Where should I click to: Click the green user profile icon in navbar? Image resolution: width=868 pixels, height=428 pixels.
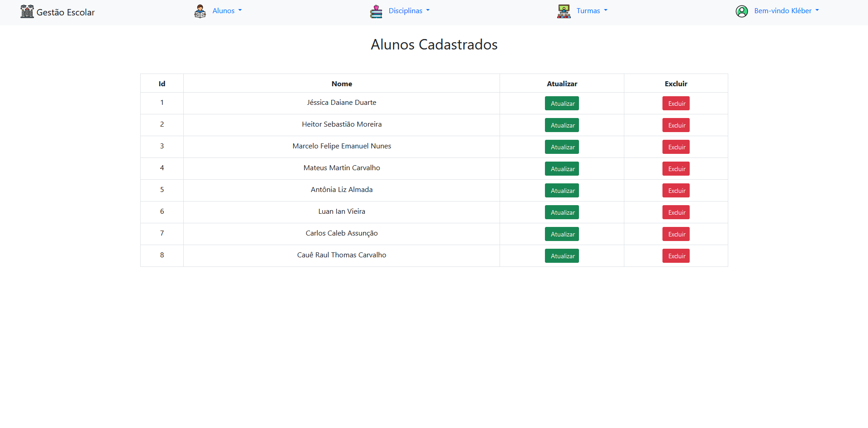[x=741, y=11]
